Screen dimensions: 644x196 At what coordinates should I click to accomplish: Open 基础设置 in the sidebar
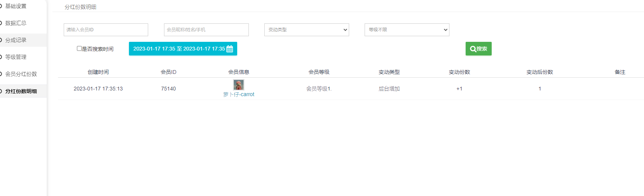(x=16, y=6)
